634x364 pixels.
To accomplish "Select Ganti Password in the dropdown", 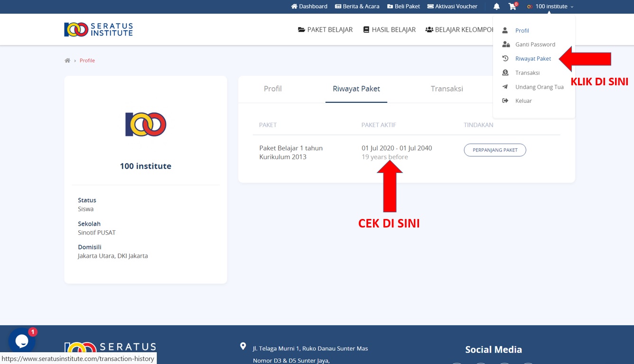I will tap(535, 45).
